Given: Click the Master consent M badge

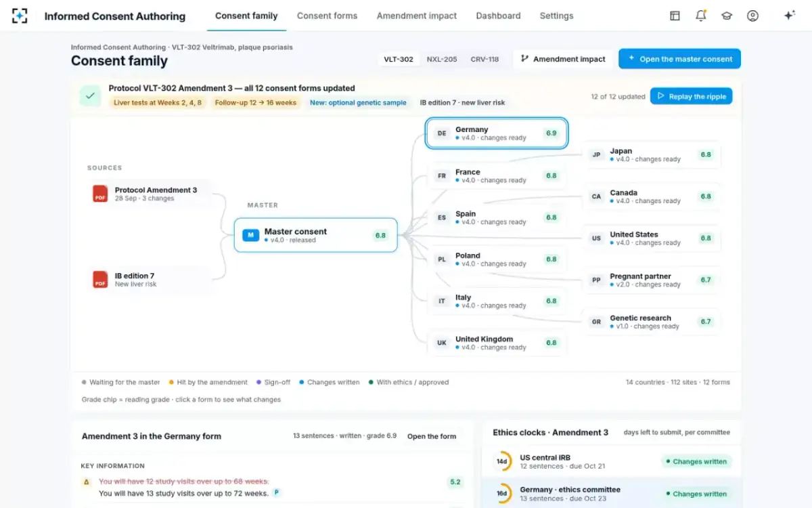Looking at the screenshot, I should point(250,235).
